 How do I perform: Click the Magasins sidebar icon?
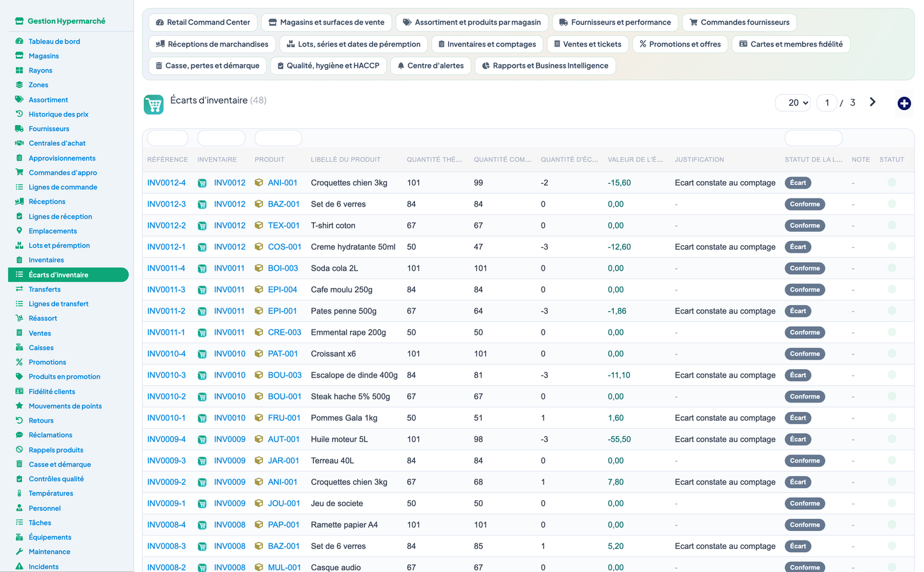pyautogui.click(x=19, y=56)
